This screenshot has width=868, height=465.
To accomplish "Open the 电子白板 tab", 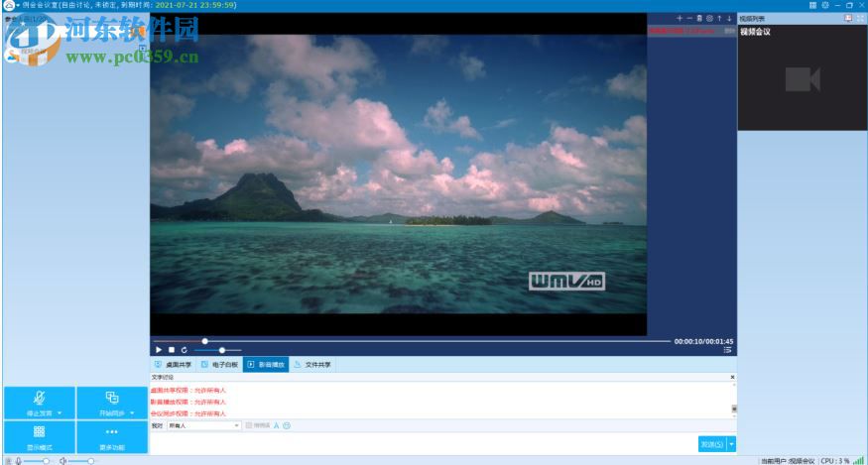I will 220,365.
